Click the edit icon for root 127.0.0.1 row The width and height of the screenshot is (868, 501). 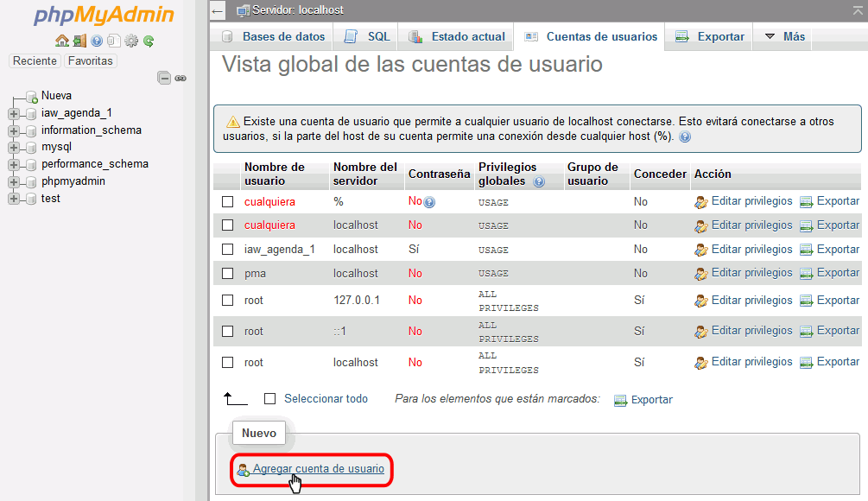[x=701, y=301]
